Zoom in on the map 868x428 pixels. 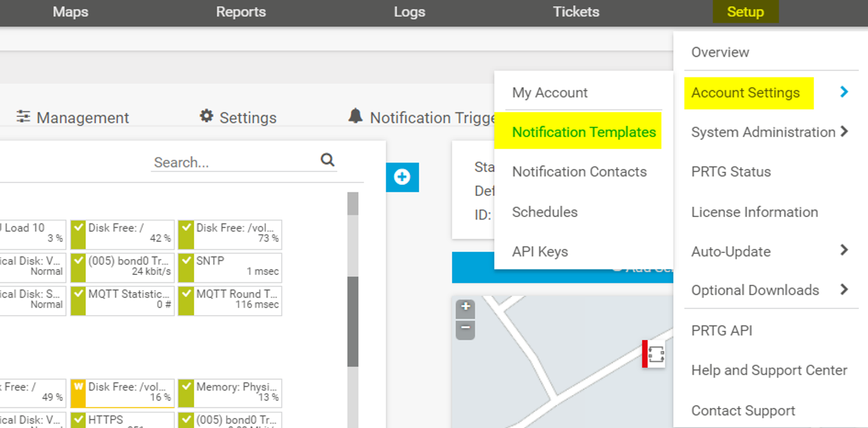tap(465, 307)
